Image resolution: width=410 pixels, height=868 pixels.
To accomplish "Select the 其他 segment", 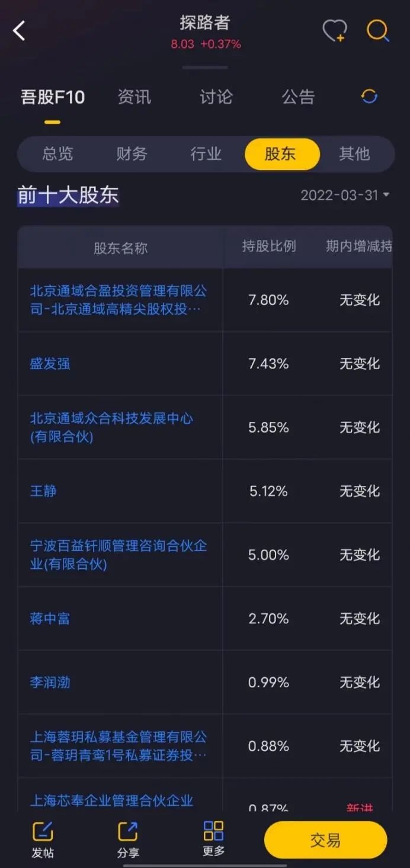I will click(x=354, y=154).
